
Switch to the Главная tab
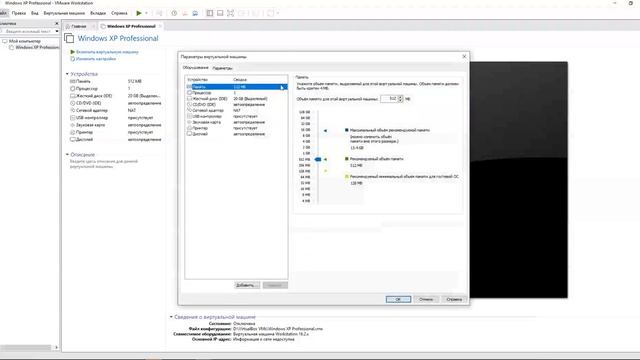click(79, 26)
